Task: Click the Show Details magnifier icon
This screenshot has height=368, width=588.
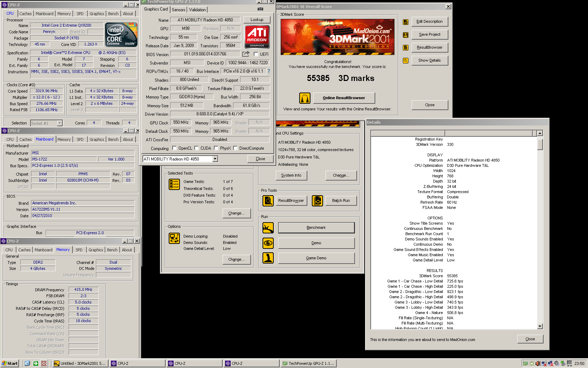Action: pyautogui.click(x=405, y=61)
